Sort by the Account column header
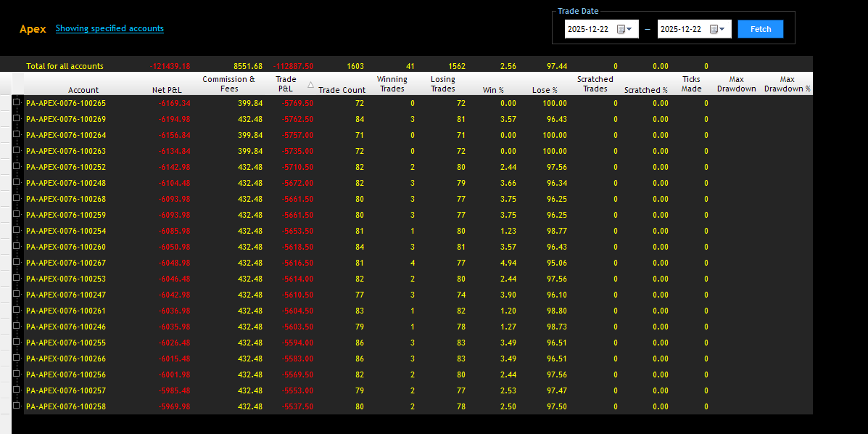 pyautogui.click(x=83, y=90)
